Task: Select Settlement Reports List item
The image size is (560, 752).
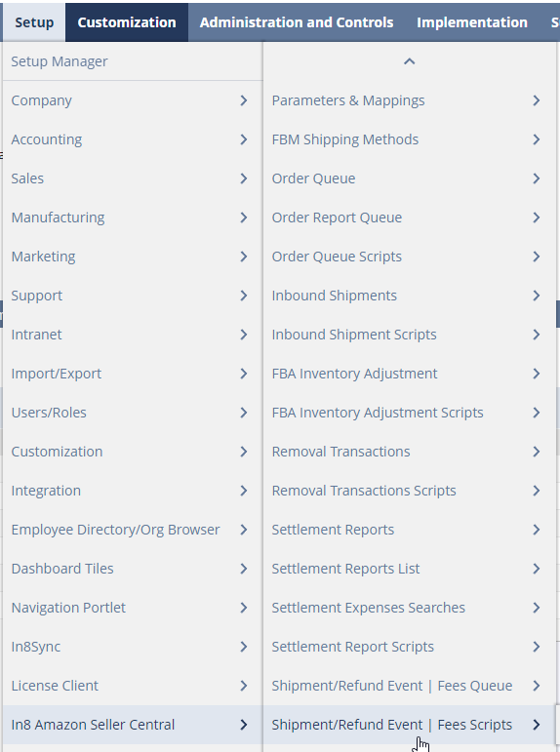Action: pos(409,569)
